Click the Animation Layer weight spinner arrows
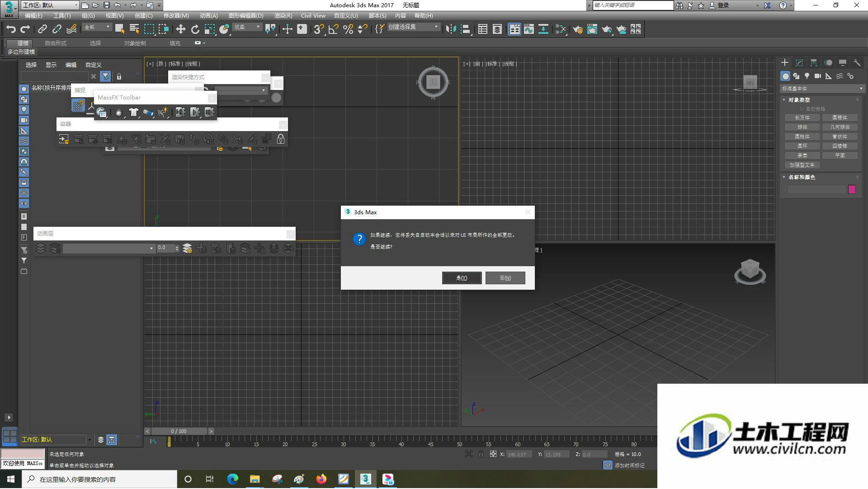This screenshot has height=489, width=868. [177, 248]
